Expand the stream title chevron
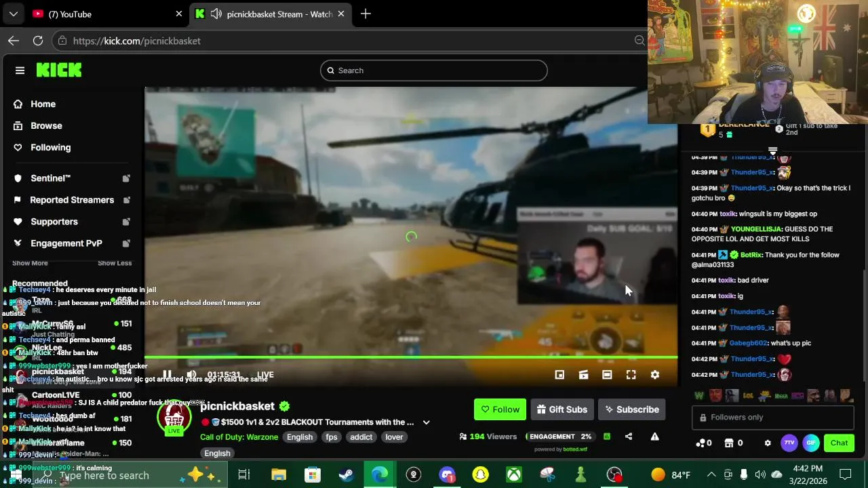Screen dimensions: 868x488 [426, 422]
